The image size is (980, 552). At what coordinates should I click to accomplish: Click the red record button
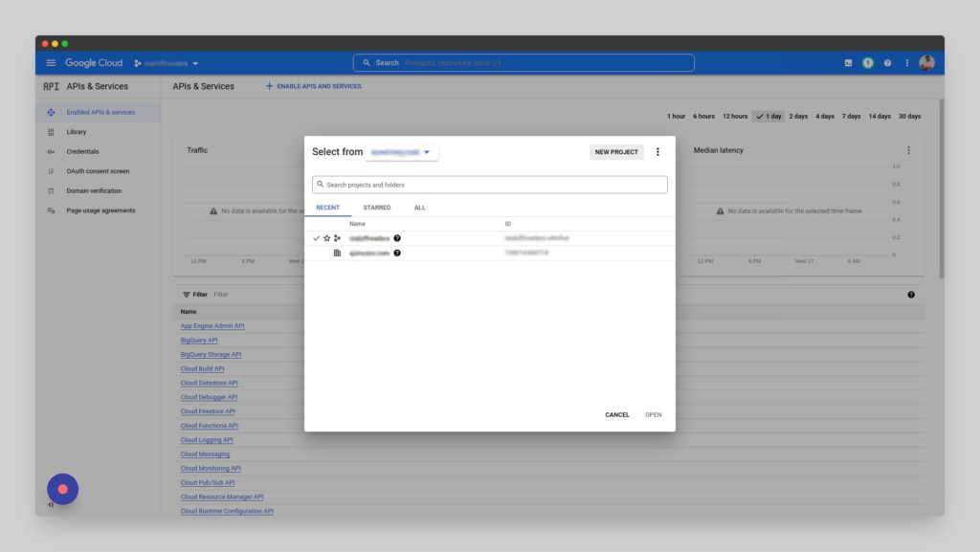tap(62, 489)
